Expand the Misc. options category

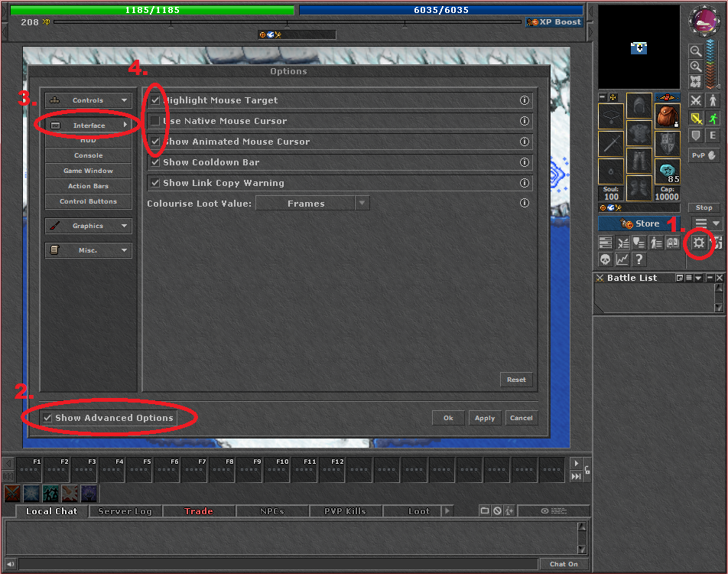click(x=88, y=250)
